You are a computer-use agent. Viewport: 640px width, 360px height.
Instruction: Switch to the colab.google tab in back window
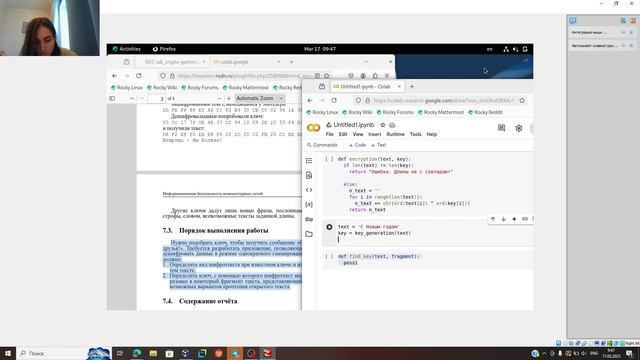(x=245, y=62)
